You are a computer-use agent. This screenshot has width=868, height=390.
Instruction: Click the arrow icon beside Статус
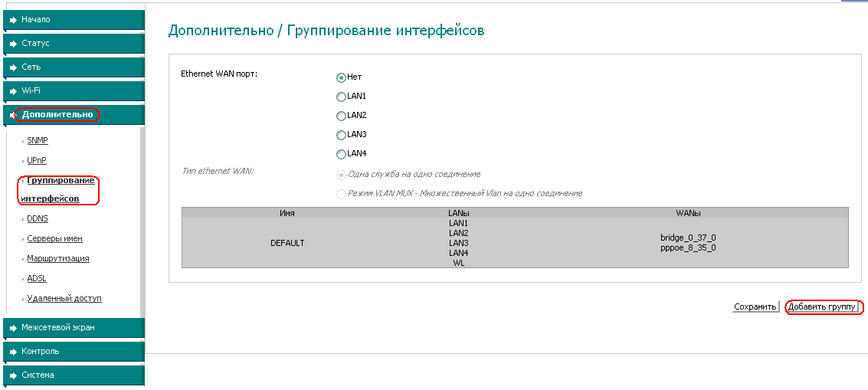click(x=13, y=44)
